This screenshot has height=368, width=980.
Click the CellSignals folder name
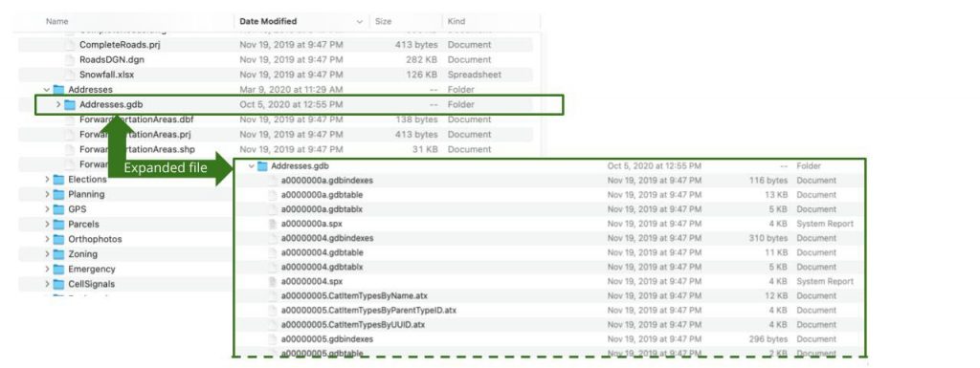point(91,285)
